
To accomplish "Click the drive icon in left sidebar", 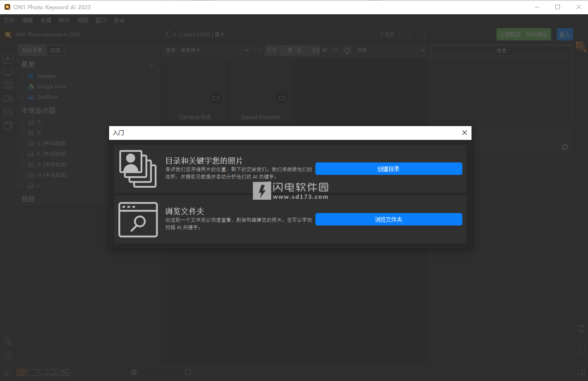I will pos(8,112).
